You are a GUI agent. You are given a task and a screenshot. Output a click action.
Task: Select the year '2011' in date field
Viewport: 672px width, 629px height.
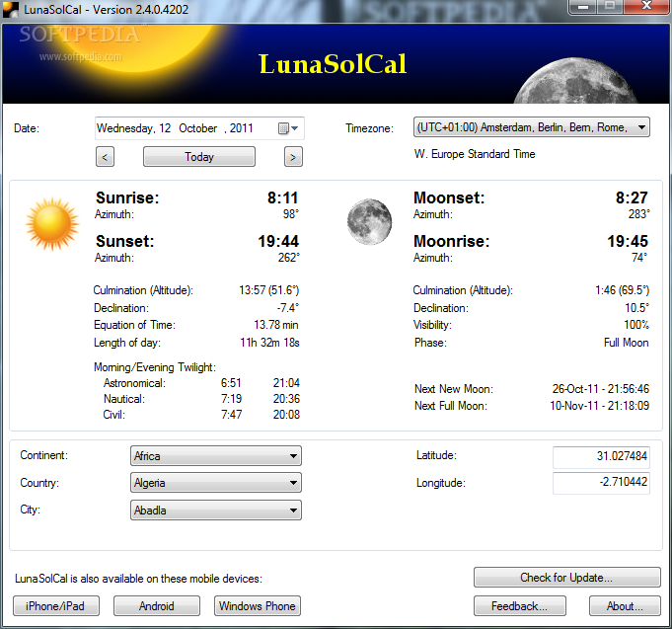242,128
